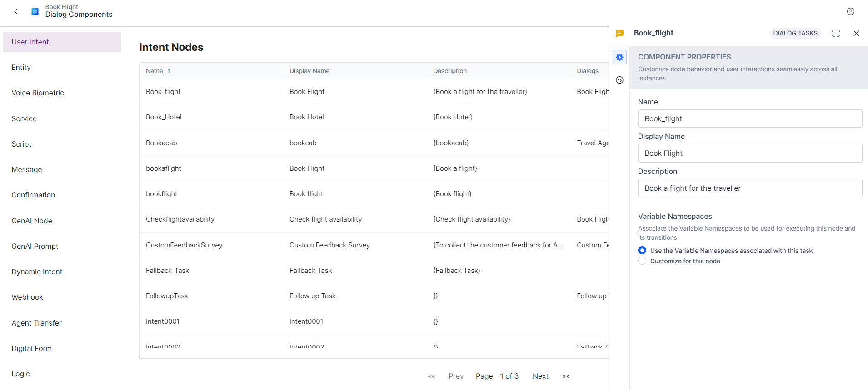Select 'Customize for this node' radio option
This screenshot has width=868, height=390.
(x=642, y=261)
